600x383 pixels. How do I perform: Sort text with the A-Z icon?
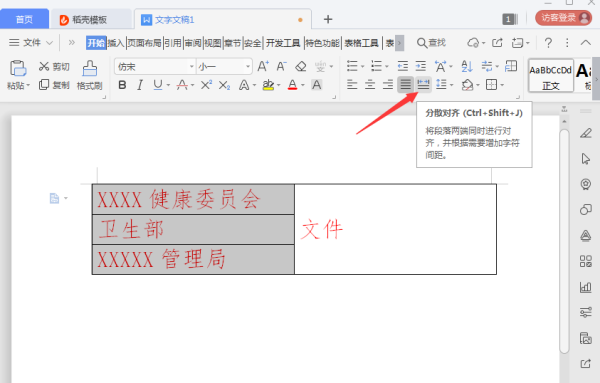click(x=466, y=66)
